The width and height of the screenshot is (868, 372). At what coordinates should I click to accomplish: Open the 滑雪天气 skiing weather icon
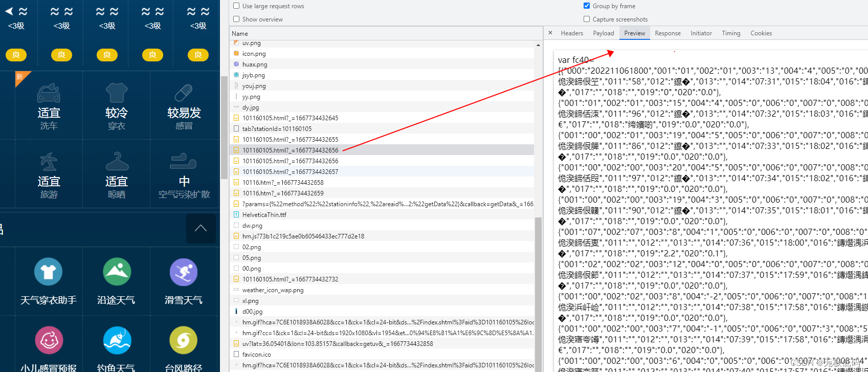[184, 272]
